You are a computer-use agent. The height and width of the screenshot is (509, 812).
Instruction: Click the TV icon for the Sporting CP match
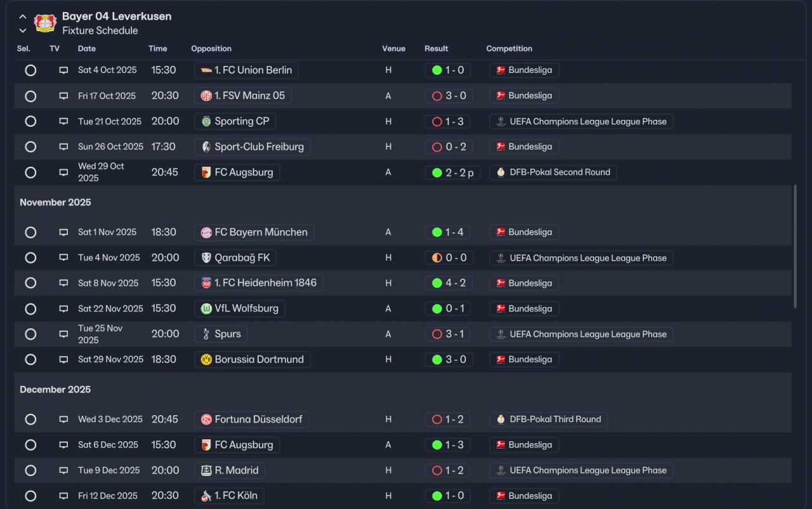pyautogui.click(x=63, y=121)
